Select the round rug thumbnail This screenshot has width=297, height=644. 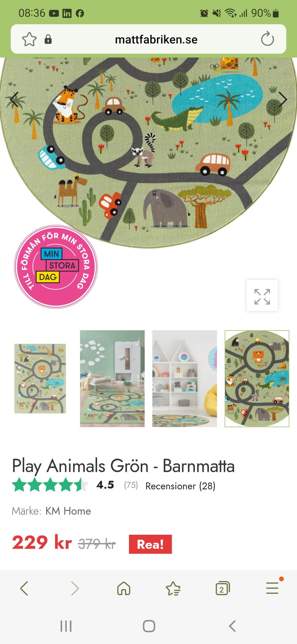click(x=257, y=379)
